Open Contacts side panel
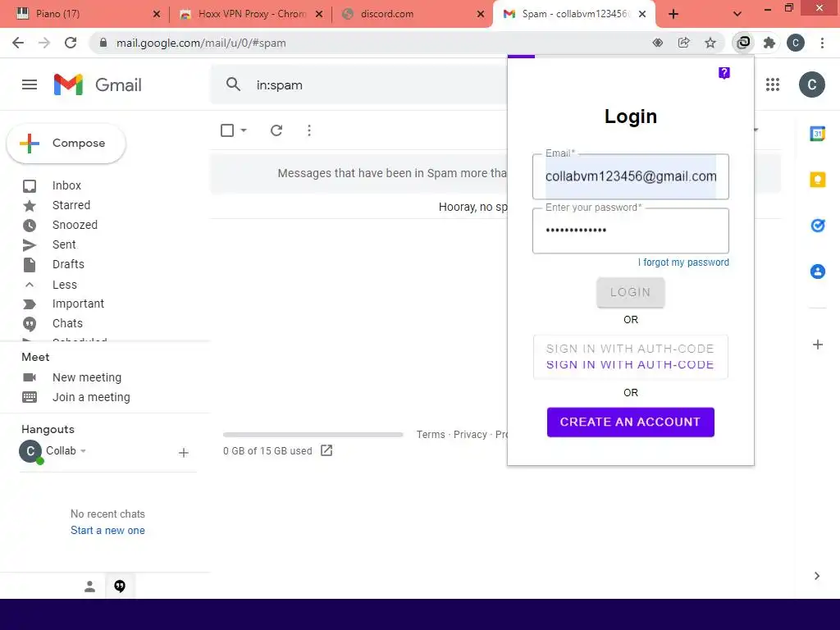 click(818, 272)
